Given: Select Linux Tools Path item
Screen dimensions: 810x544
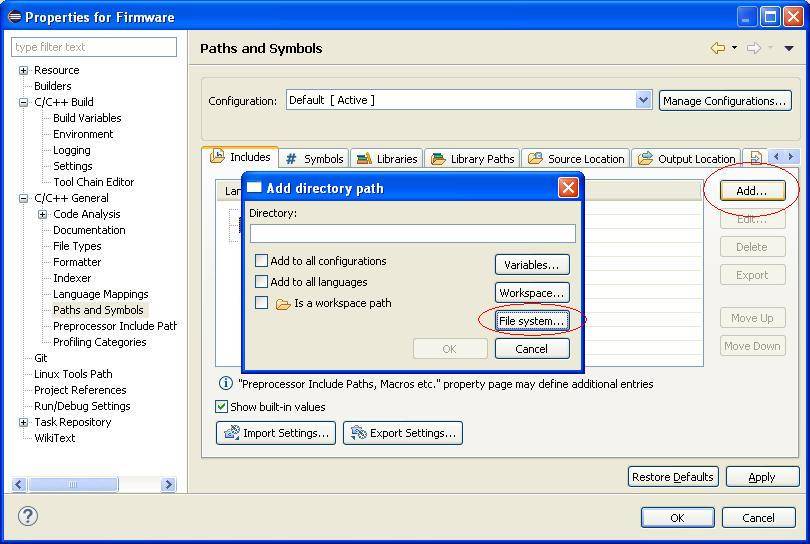Looking at the screenshot, I should 73,375.
